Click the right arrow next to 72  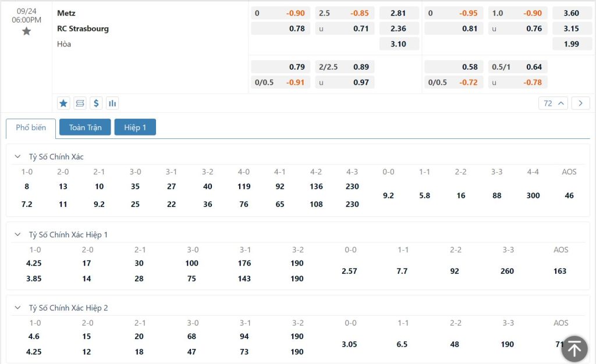tap(580, 104)
